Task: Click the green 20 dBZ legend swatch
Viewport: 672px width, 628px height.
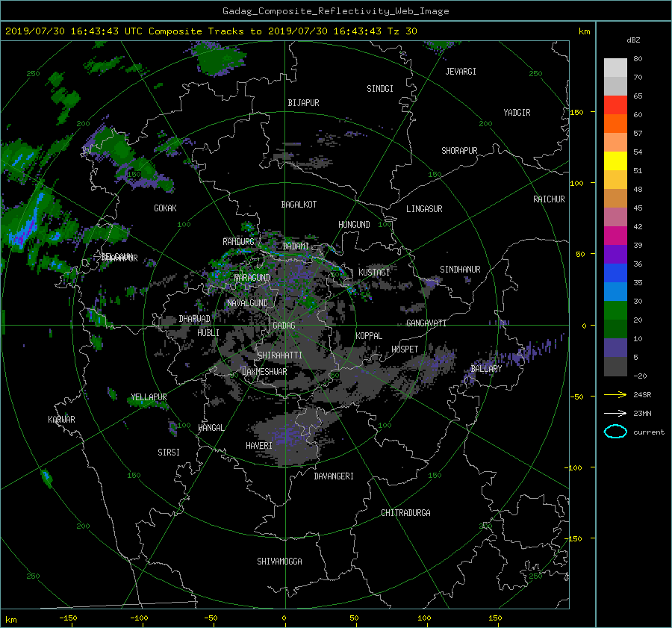Action: [615, 311]
